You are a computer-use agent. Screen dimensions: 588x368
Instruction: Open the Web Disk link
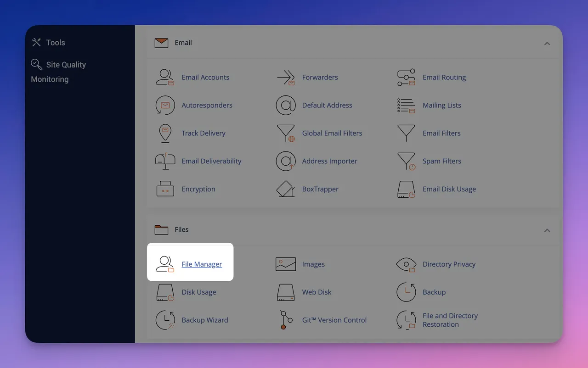(x=317, y=292)
